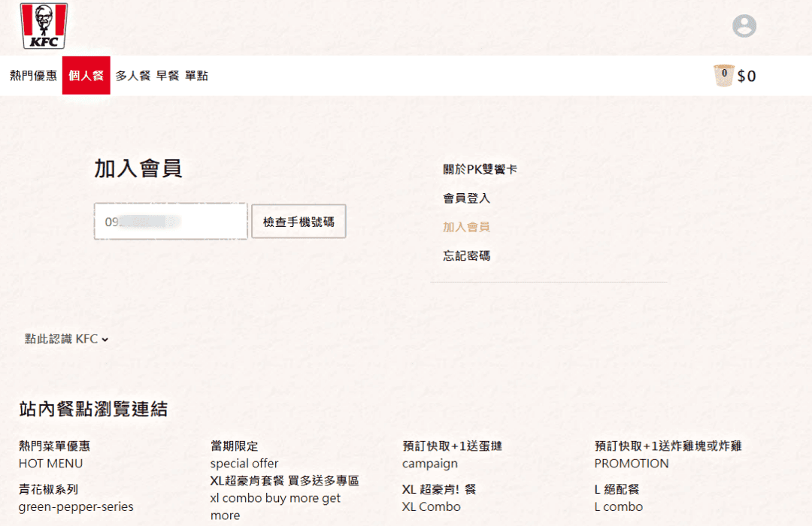Screen dimensions: 812x526
Task: Open the user account profile icon
Action: tap(744, 26)
